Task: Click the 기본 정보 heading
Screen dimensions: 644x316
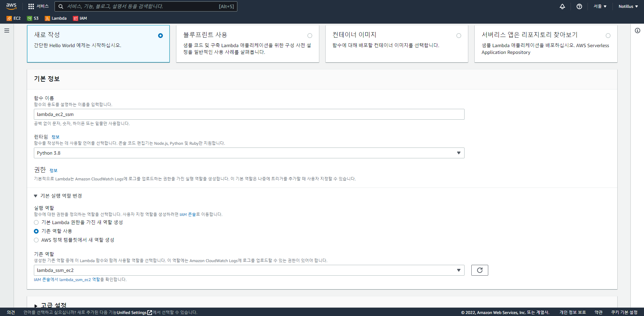Action: tap(47, 79)
